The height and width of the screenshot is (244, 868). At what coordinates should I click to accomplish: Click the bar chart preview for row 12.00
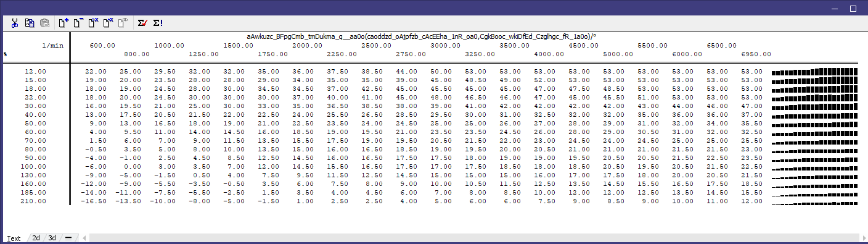(814, 72)
